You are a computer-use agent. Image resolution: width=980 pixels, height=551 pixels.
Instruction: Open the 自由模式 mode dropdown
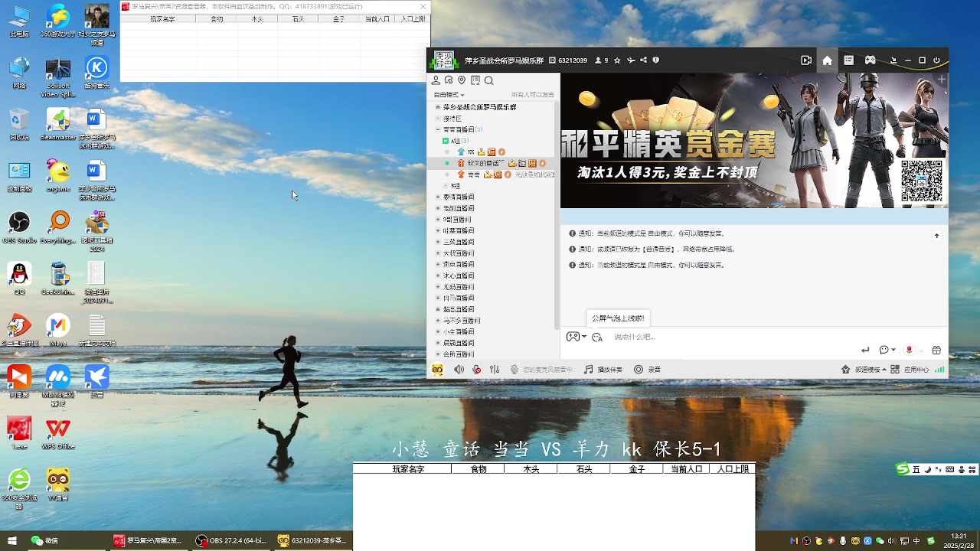(448, 94)
